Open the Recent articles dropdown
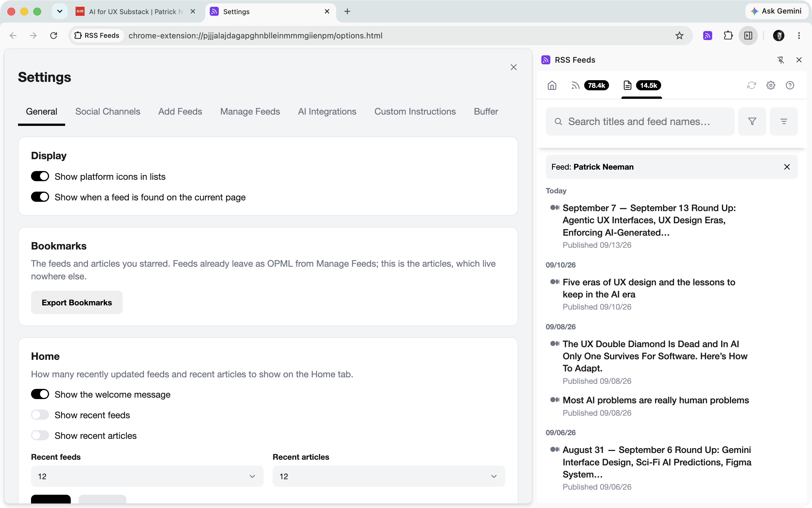 (x=389, y=476)
